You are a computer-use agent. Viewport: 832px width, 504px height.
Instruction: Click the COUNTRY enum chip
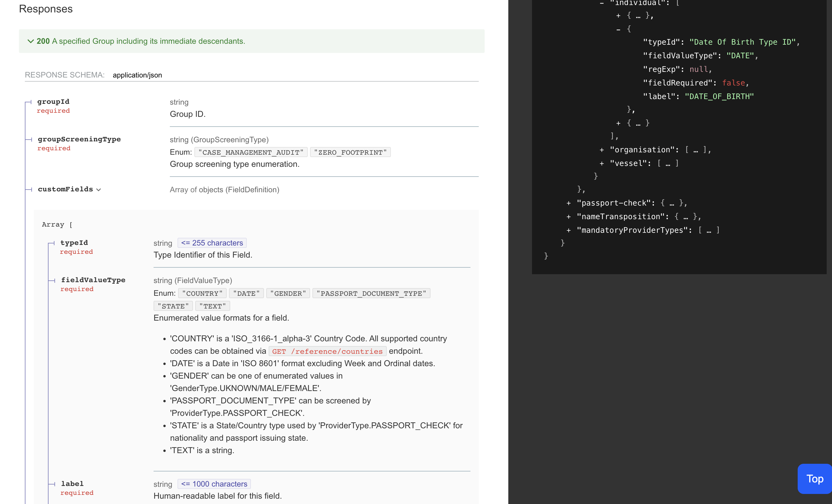(202, 293)
